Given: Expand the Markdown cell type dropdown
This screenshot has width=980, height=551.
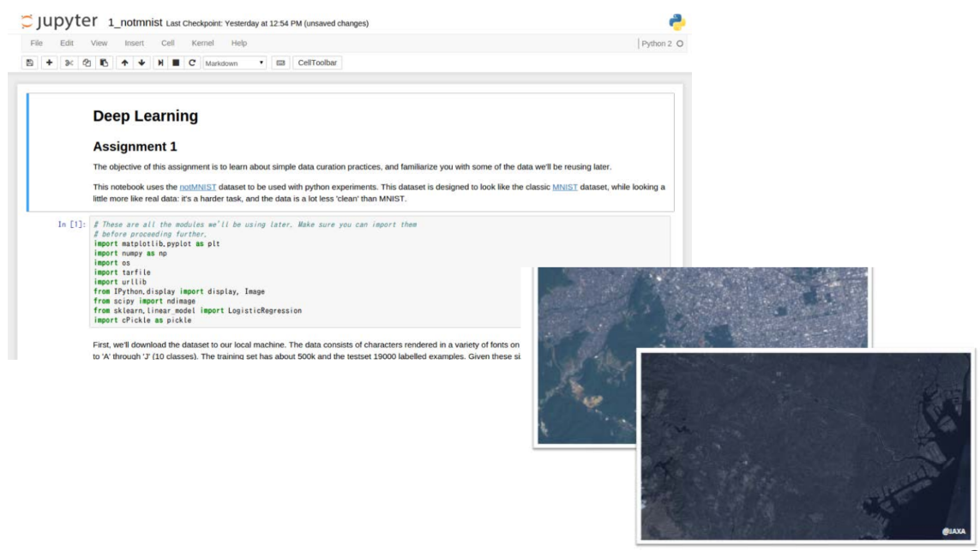Looking at the screenshot, I should coord(234,63).
